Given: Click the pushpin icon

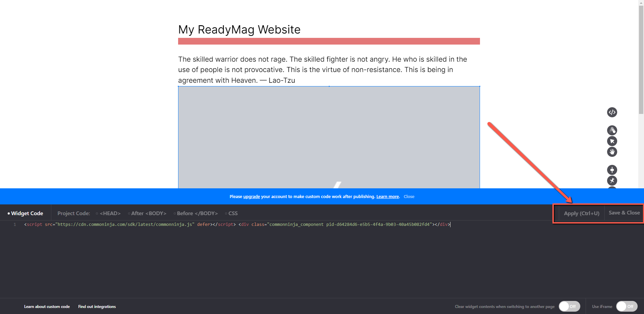Looking at the screenshot, I should [612, 181].
